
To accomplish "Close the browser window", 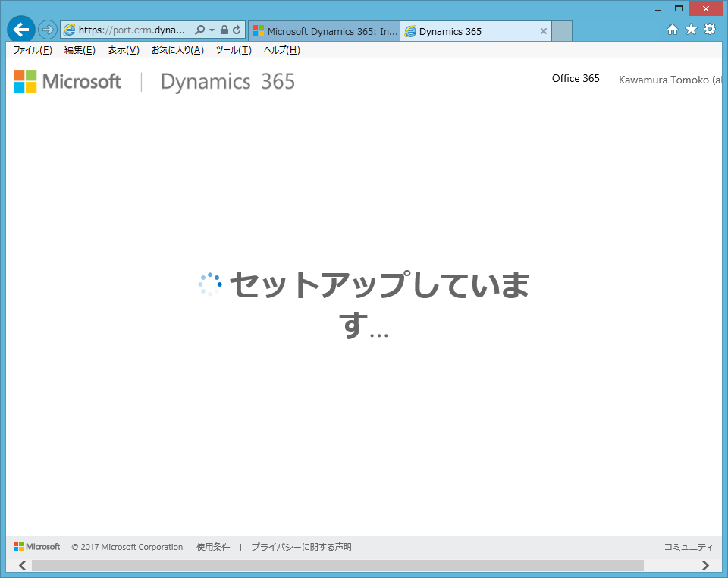I will click(x=706, y=9).
